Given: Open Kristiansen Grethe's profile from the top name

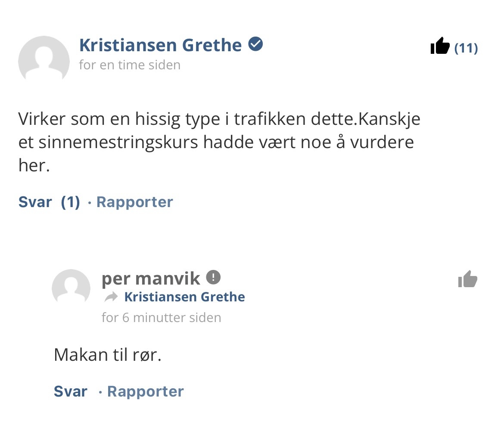Looking at the screenshot, I should pyautogui.click(x=160, y=45).
